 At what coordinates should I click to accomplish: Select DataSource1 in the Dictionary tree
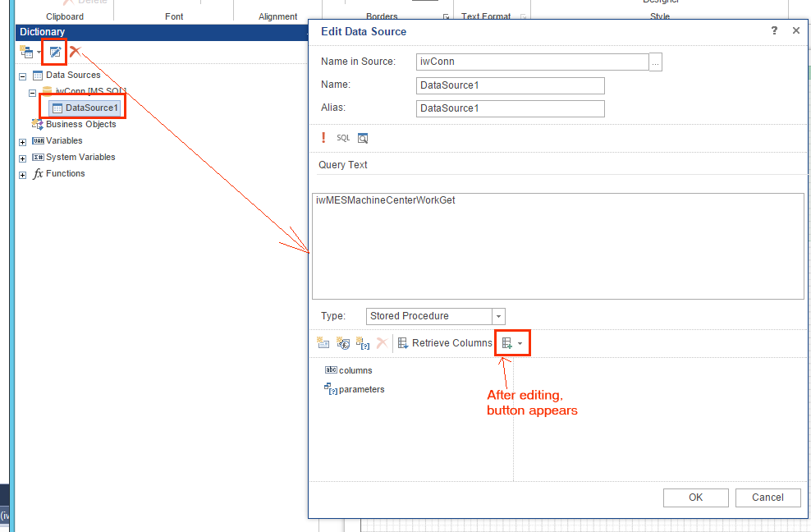coord(91,108)
